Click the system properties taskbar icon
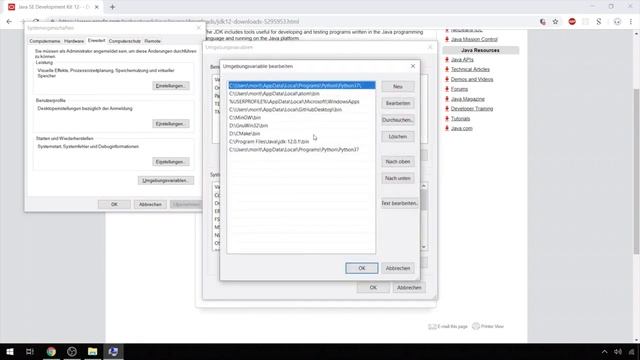640x360 pixels. [113, 351]
